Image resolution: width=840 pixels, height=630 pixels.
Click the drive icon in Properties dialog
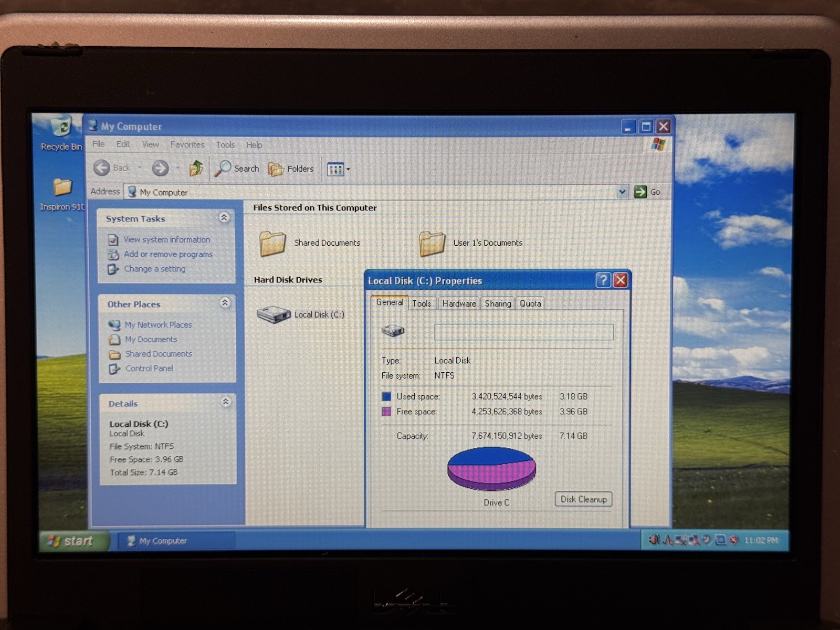(x=393, y=331)
